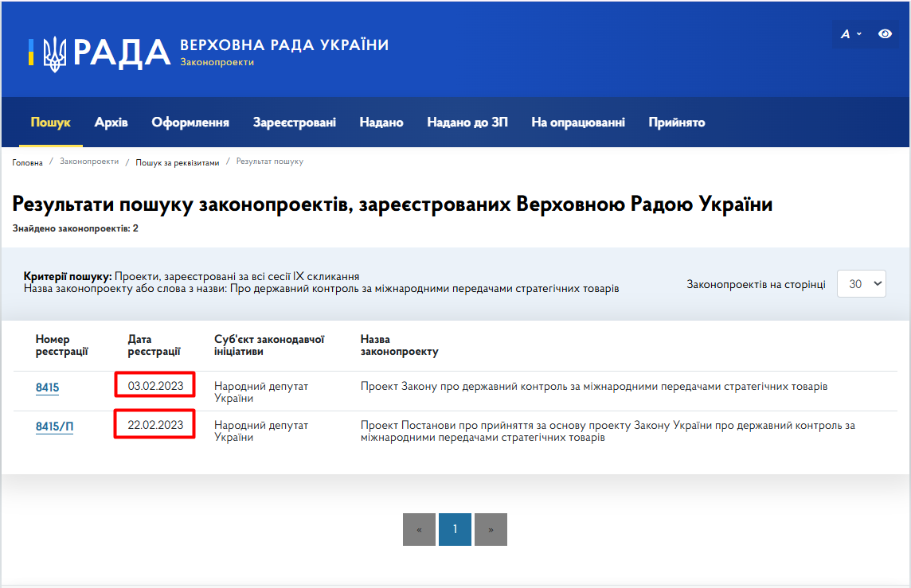Follow the Головна breadcrumb link

[27, 162]
